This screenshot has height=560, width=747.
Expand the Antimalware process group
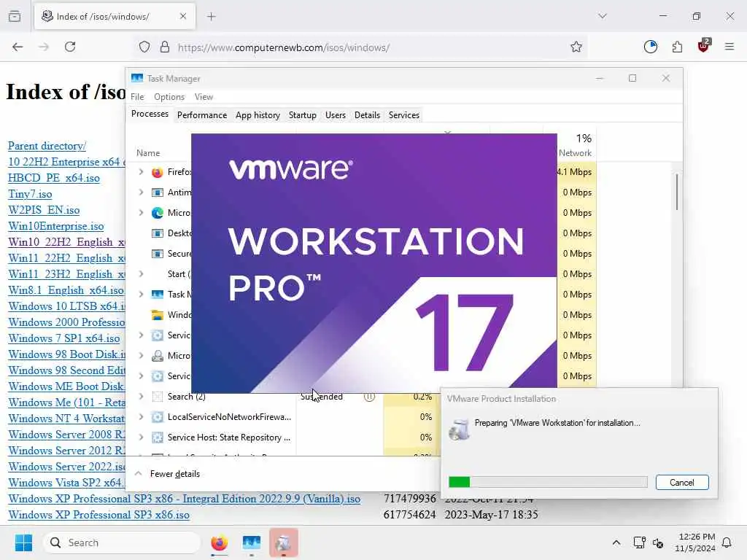click(141, 192)
